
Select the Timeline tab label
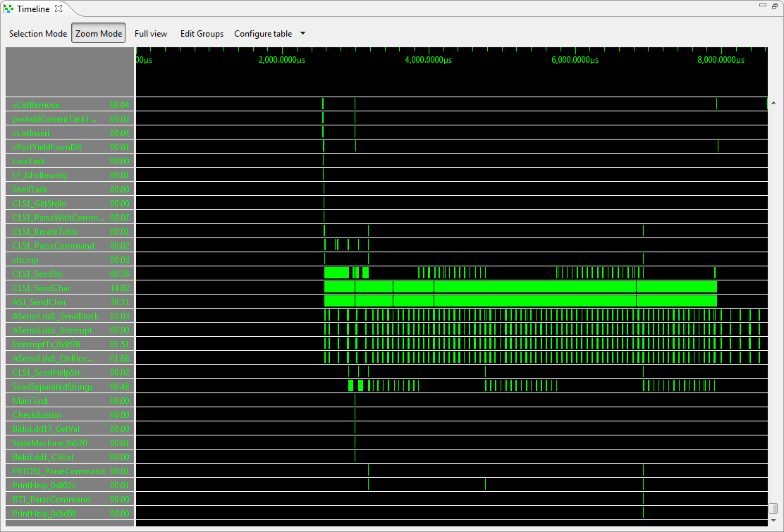coord(32,9)
